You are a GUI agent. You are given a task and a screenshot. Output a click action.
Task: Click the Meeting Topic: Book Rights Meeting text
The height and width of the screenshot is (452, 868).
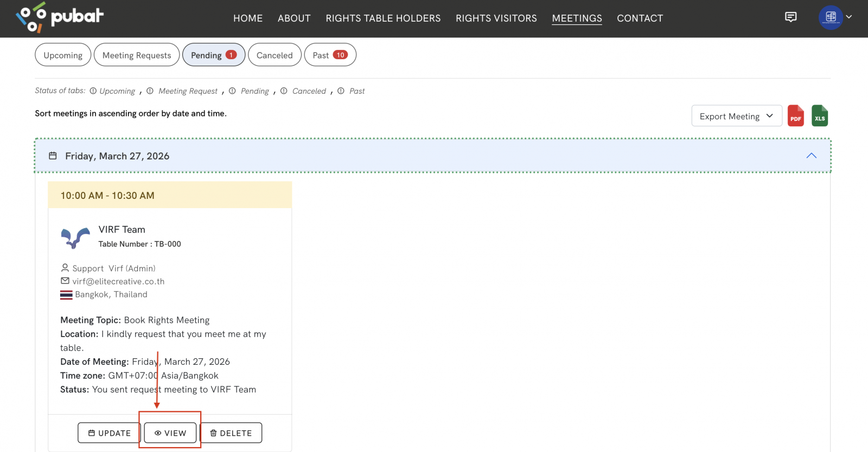click(x=135, y=320)
